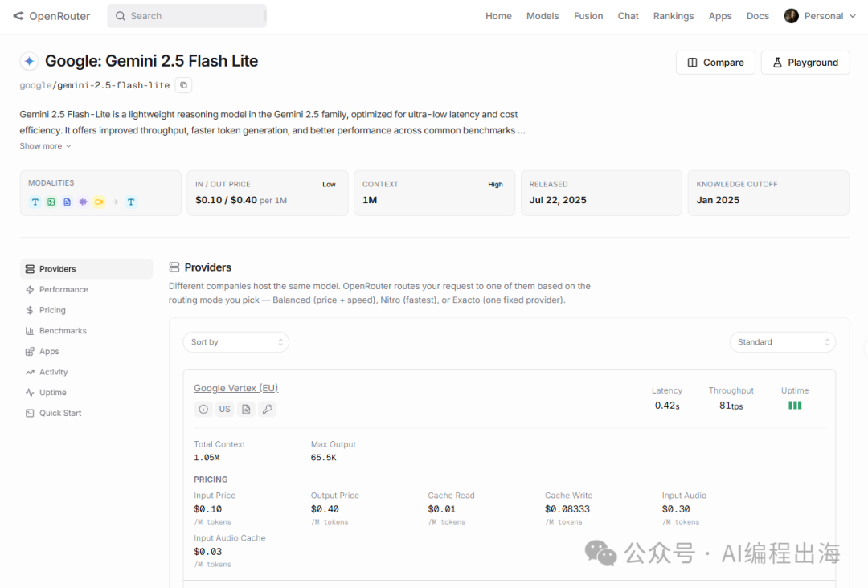Open Chat in top navigation
The height and width of the screenshot is (588, 868).
pyautogui.click(x=628, y=16)
